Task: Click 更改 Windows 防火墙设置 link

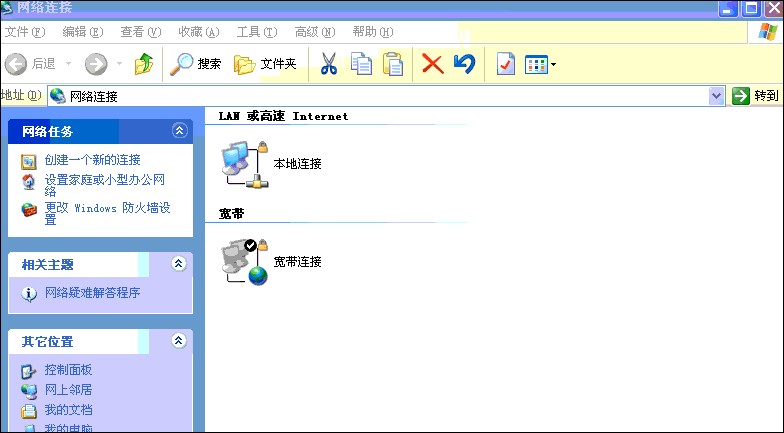Action: pyautogui.click(x=108, y=213)
